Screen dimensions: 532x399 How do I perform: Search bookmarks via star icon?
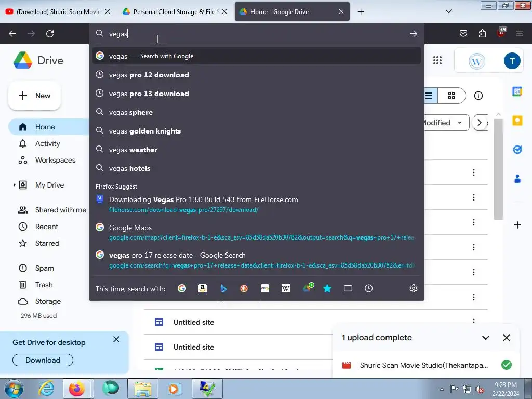(x=327, y=288)
